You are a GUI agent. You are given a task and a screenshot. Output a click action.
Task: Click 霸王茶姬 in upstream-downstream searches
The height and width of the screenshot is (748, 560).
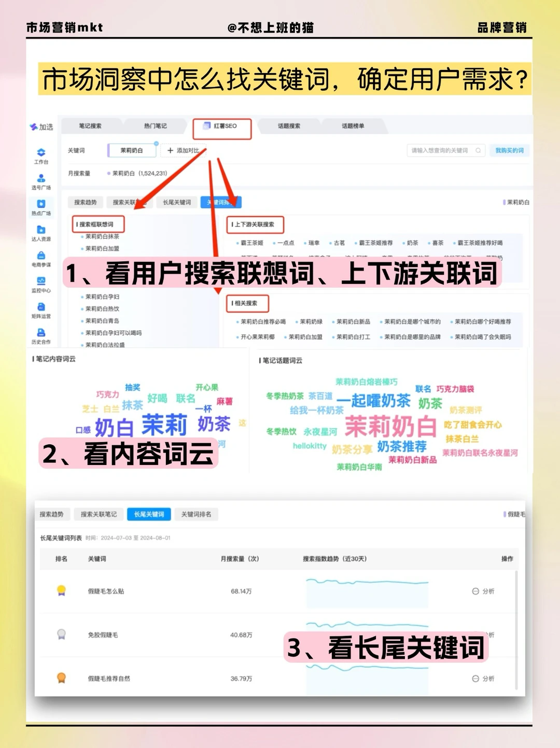pos(252,243)
